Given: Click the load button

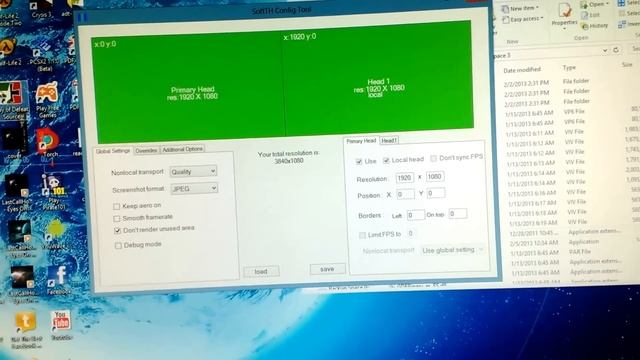Looking at the screenshot, I should pos(261,271).
